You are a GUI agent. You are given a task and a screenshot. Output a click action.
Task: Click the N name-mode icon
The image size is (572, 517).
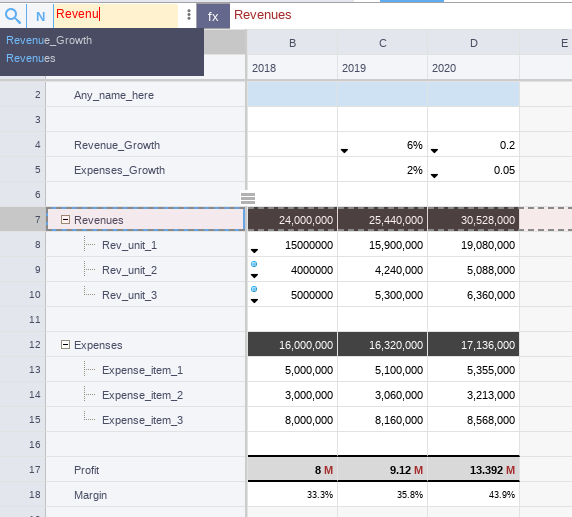click(x=40, y=16)
